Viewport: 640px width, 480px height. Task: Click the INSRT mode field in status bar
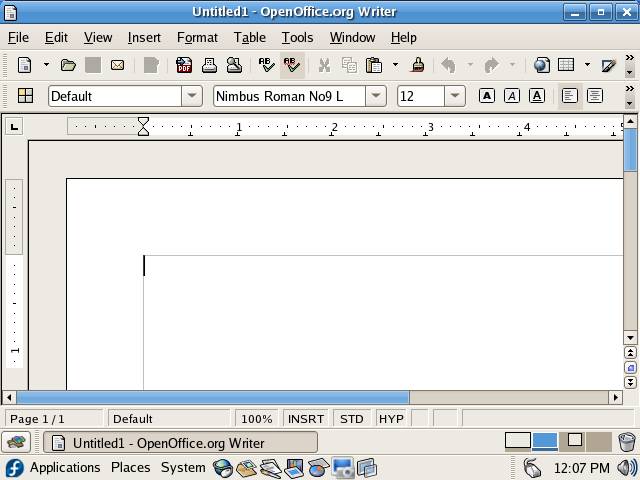tap(306, 419)
